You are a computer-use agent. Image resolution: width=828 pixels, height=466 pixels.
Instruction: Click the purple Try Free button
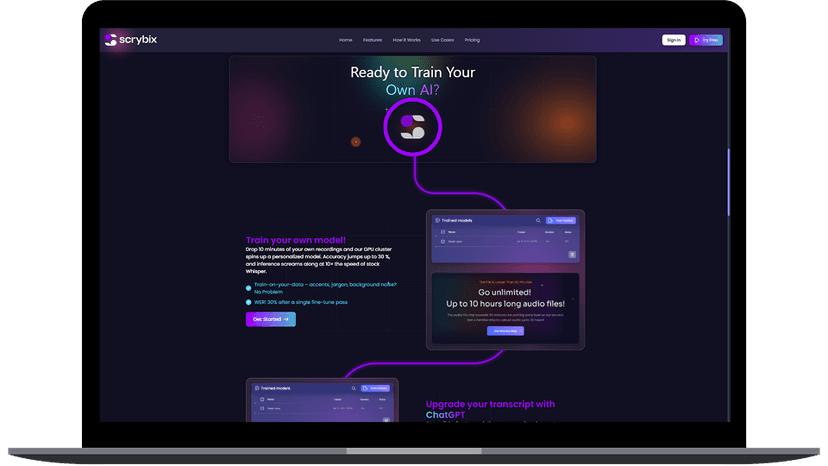(x=706, y=40)
